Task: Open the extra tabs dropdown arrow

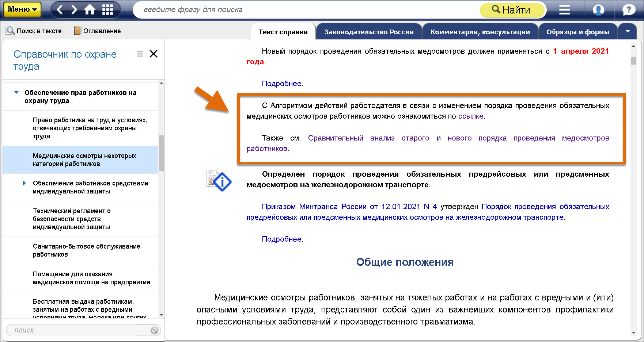Action: 628,31
